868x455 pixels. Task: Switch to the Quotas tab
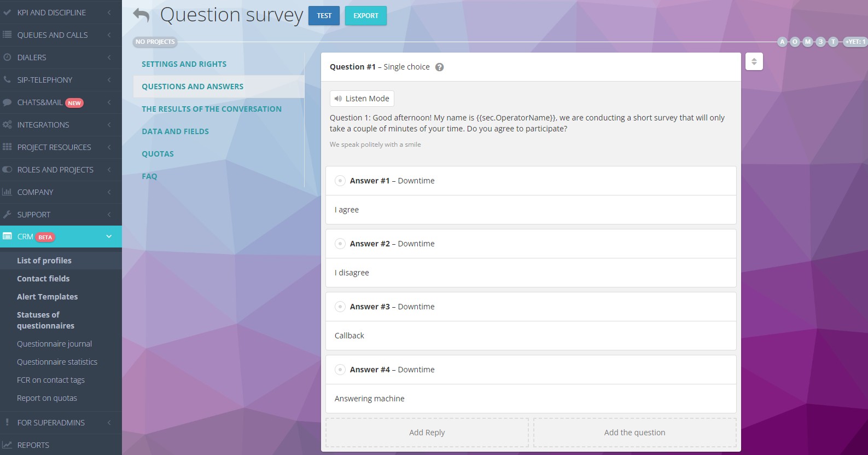158,154
